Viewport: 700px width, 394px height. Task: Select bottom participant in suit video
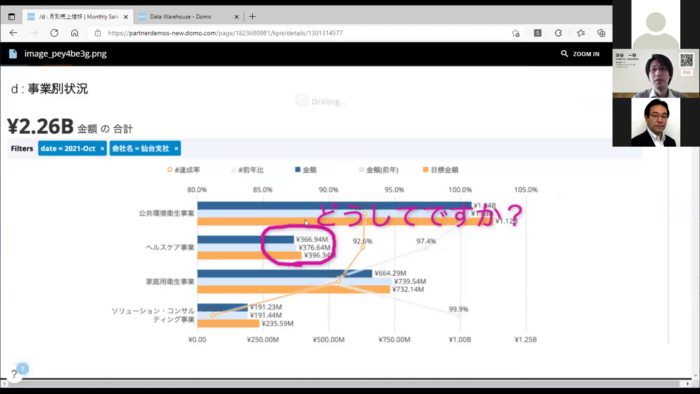click(656, 122)
